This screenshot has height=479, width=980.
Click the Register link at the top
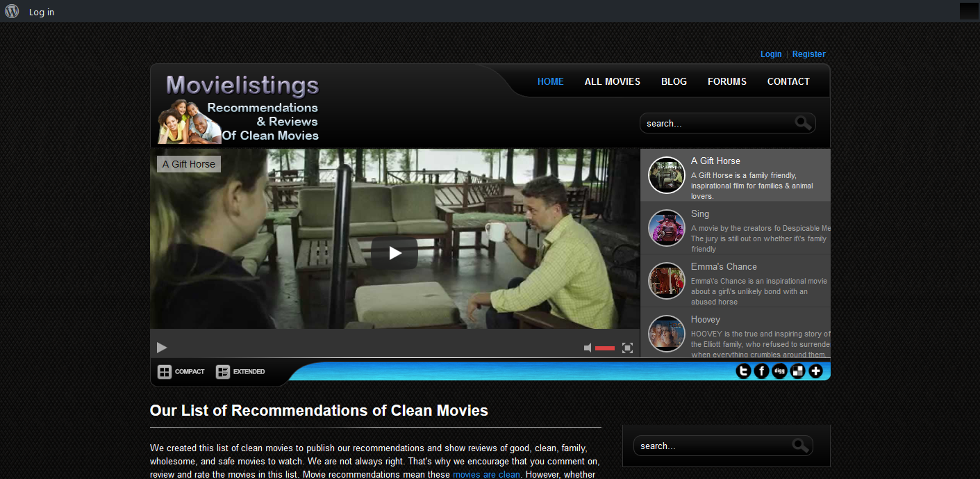click(x=808, y=54)
